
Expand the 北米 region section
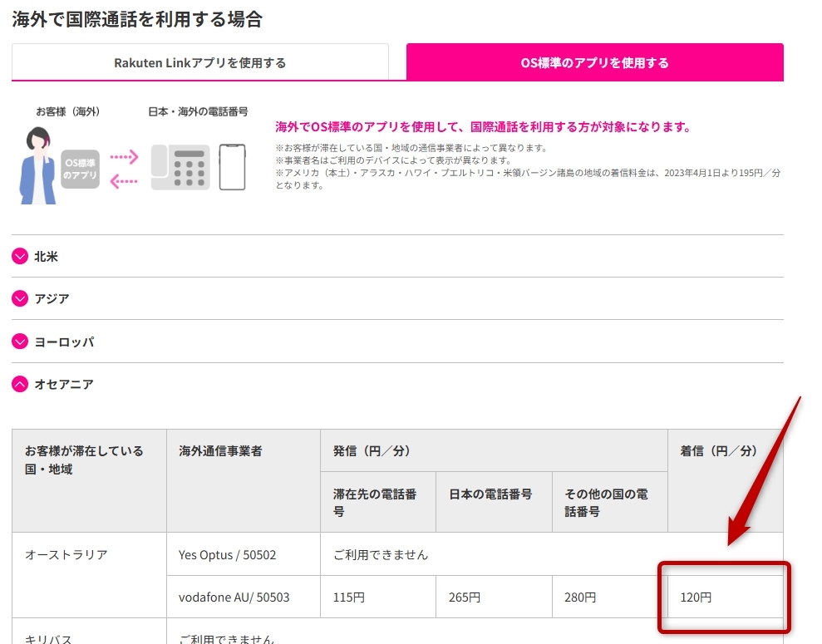pos(20,257)
